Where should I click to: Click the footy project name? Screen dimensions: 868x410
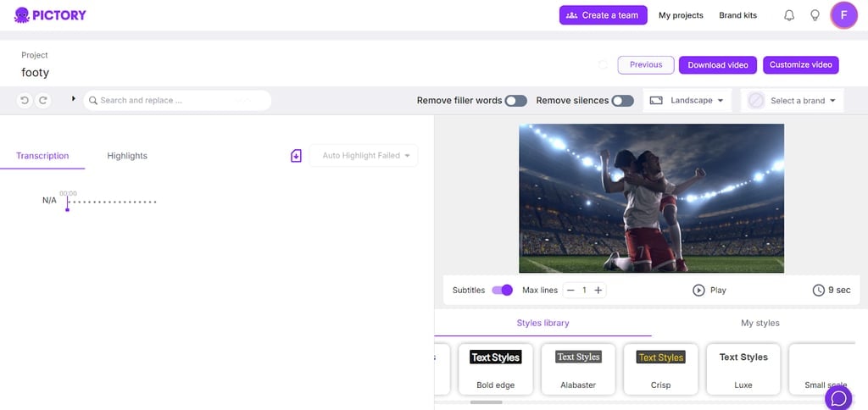tap(36, 73)
